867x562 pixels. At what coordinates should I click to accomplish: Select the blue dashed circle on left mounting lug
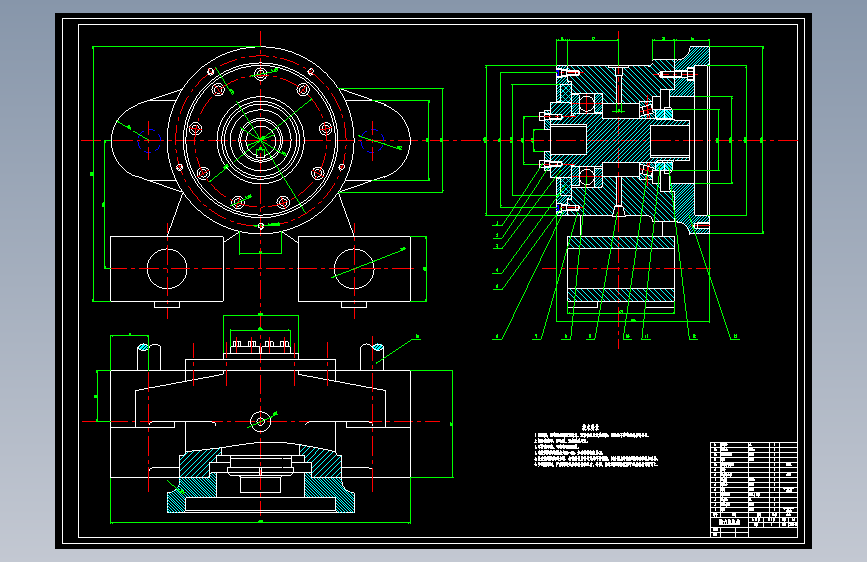coord(148,140)
